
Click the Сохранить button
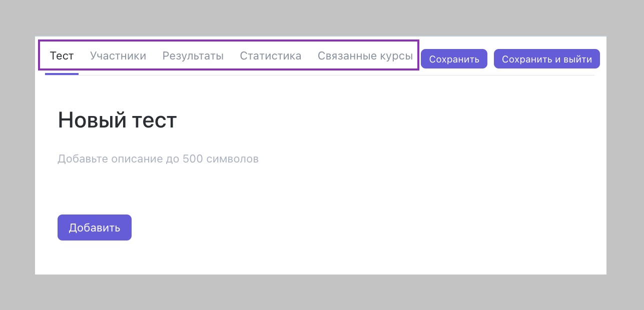(454, 59)
